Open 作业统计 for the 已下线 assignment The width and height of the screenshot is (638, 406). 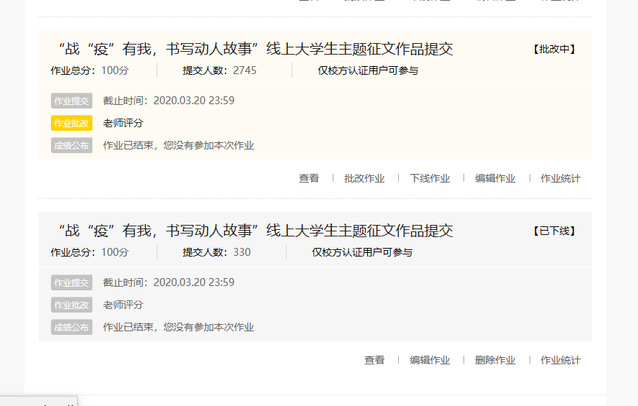(560, 360)
